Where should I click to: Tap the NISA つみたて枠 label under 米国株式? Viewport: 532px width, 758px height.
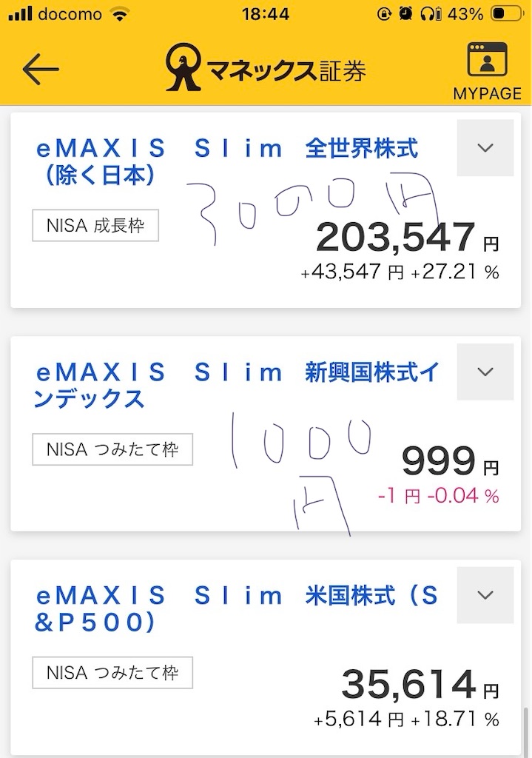click(112, 672)
